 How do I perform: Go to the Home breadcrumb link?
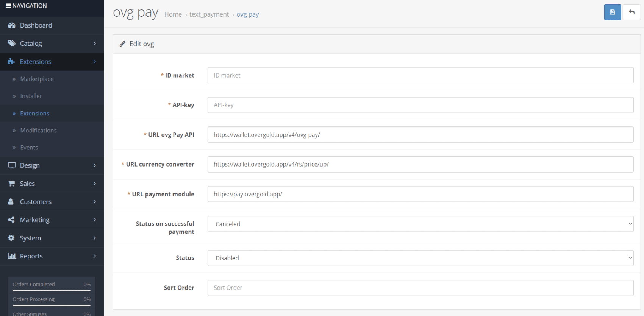click(x=173, y=14)
